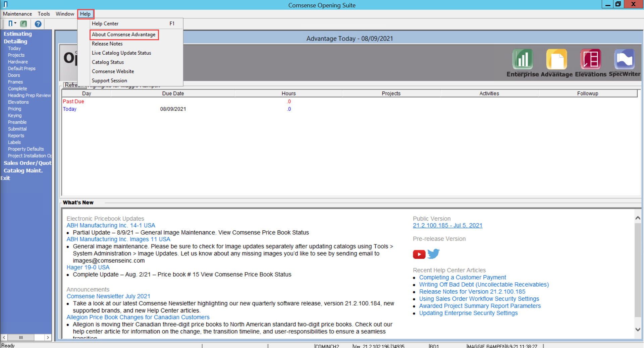644x348 pixels.
Task: Open Hager 19-0 USA link
Action: (88, 267)
